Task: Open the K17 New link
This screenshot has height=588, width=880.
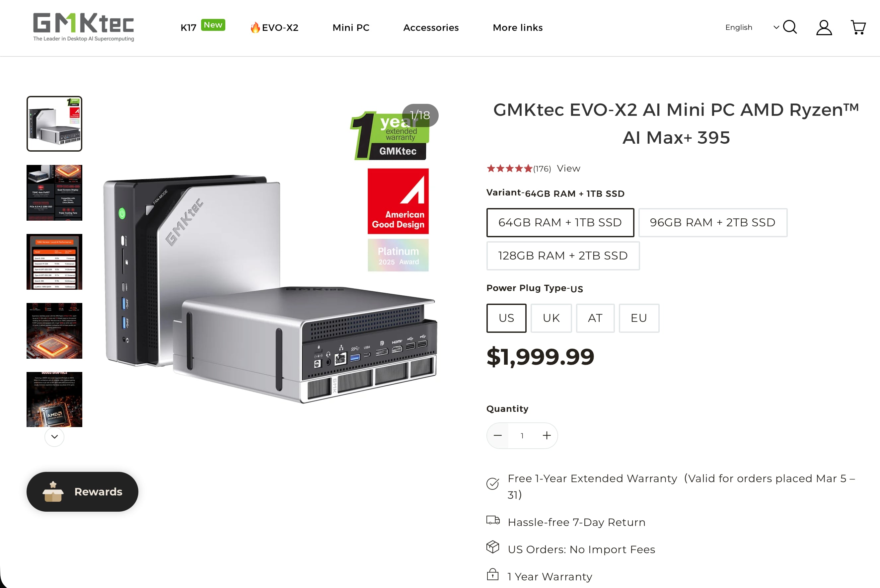Action: click(202, 26)
